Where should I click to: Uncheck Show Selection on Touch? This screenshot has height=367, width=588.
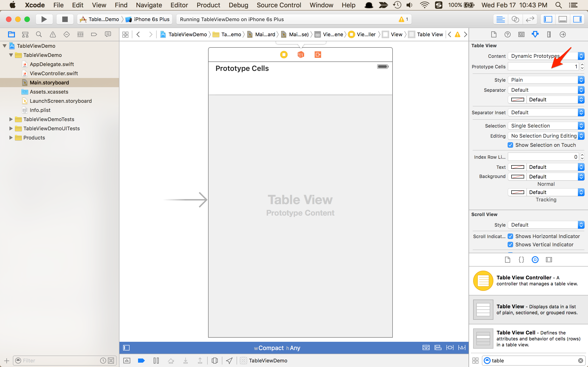510,145
